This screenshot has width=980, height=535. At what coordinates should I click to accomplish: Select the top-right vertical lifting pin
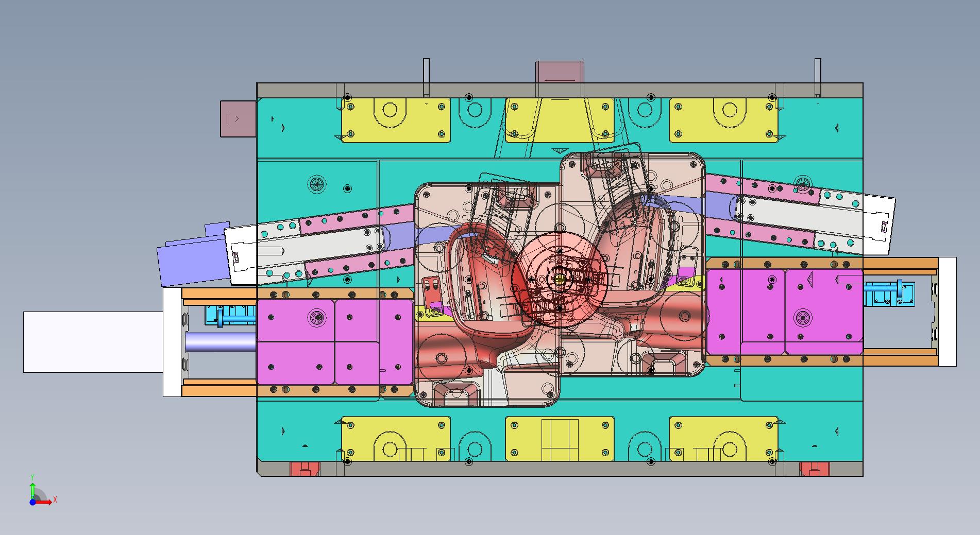click(817, 76)
